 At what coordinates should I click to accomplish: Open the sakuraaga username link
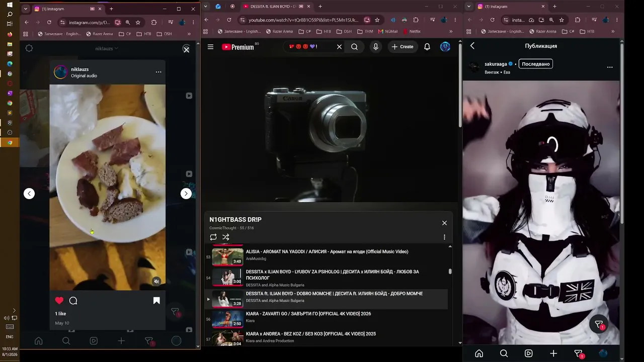coord(496,64)
